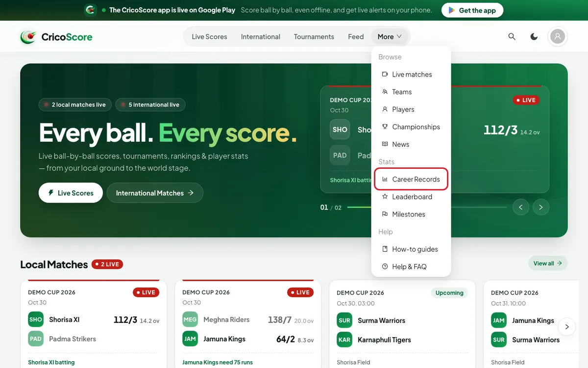This screenshot has width=588, height=368.
Task: Click Get the app button
Action: click(x=472, y=10)
